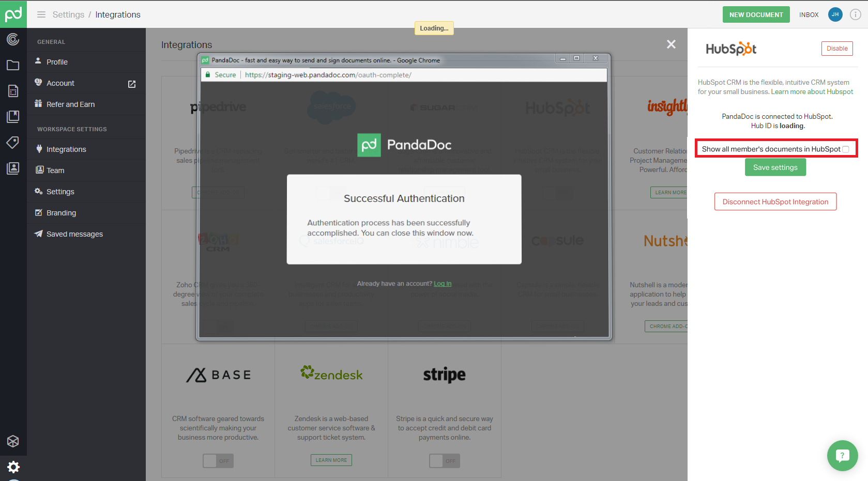Click the PandaDoc logo in top-left corner

[13, 14]
